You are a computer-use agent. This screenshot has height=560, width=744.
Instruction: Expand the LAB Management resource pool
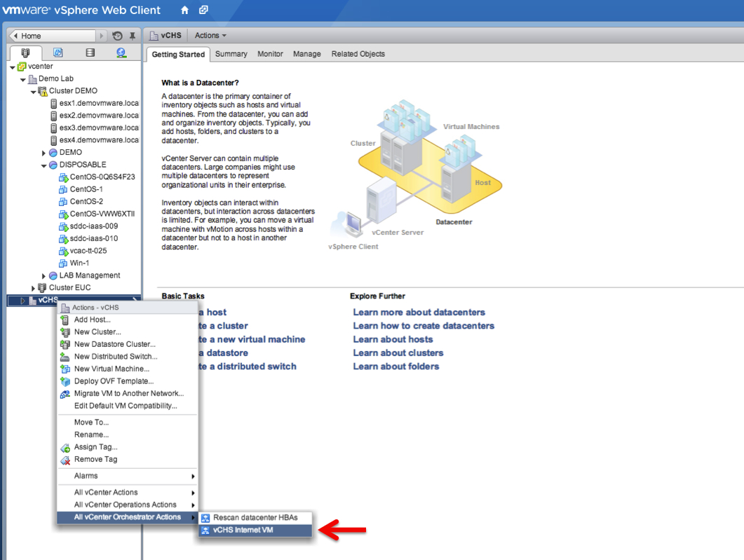43,276
